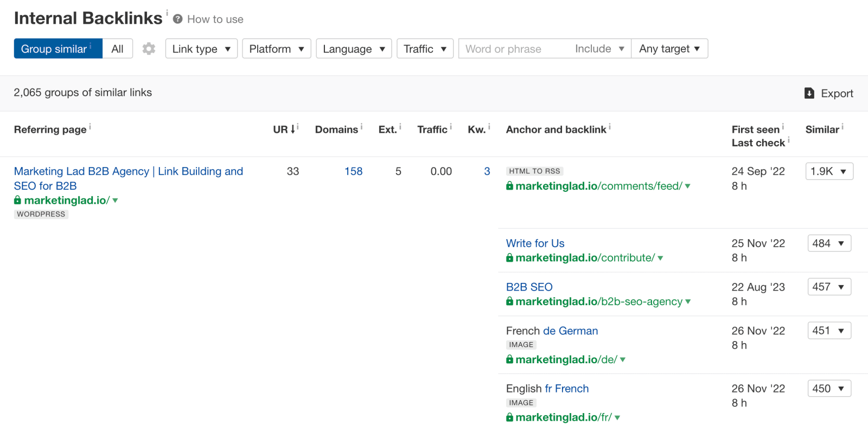Sort by Traffic column header
The height and width of the screenshot is (431, 868).
pyautogui.click(x=432, y=130)
